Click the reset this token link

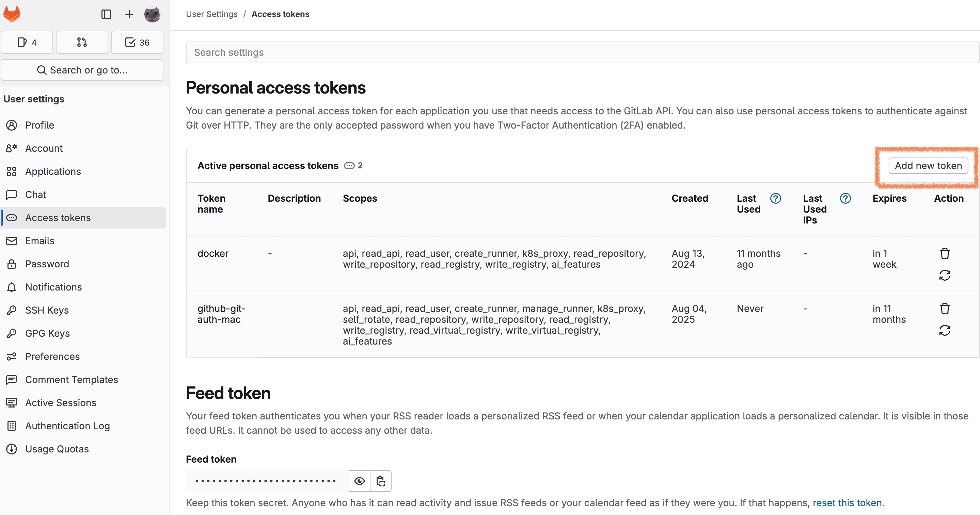(847, 502)
